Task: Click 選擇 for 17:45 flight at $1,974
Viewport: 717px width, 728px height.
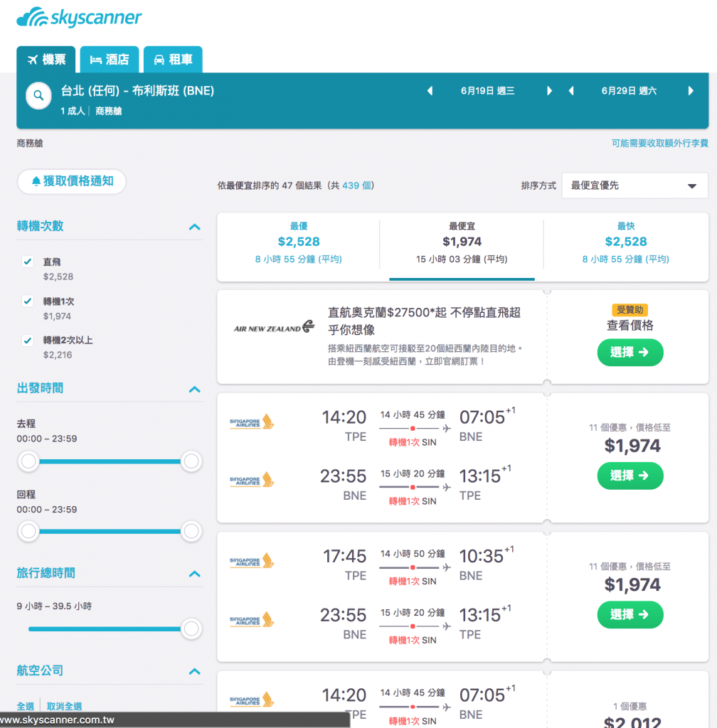Action: (630, 615)
